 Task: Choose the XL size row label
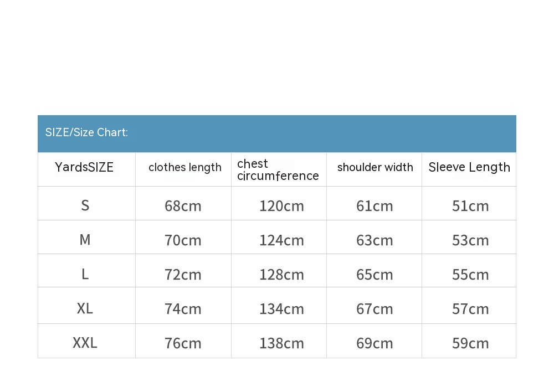tap(85, 308)
